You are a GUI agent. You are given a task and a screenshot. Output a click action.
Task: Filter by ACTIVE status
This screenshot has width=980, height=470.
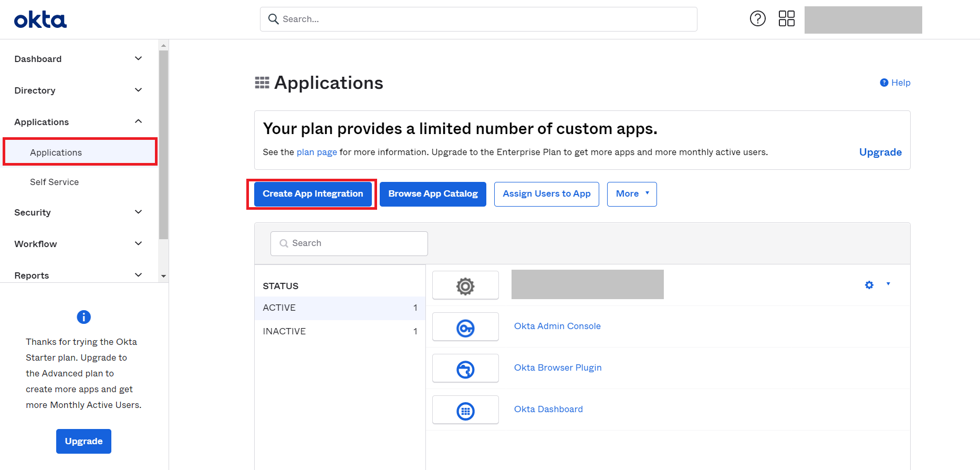340,308
